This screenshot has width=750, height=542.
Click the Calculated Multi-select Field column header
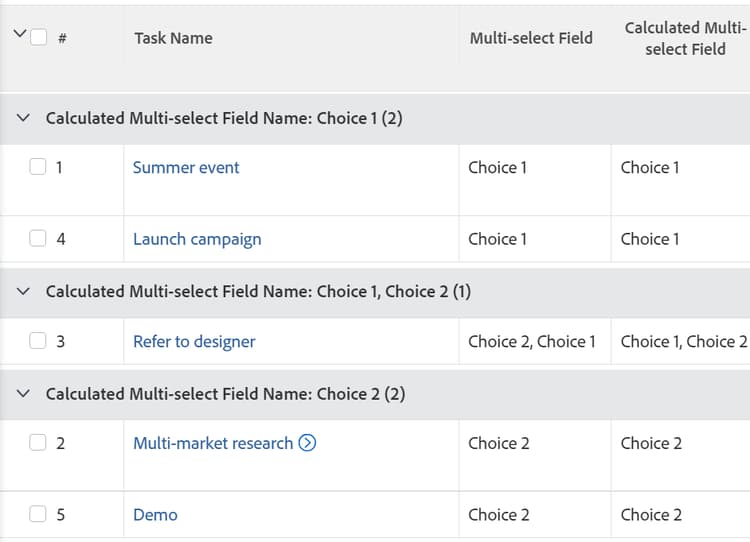(x=685, y=38)
